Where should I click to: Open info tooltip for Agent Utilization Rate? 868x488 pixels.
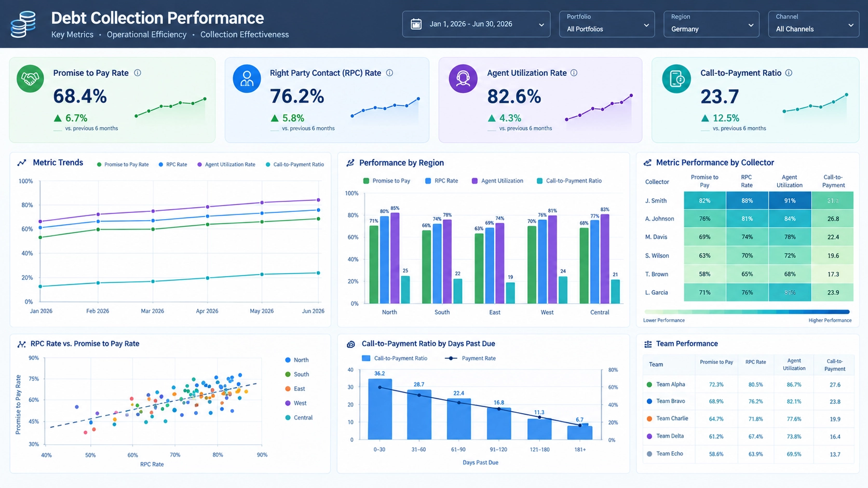click(x=574, y=73)
